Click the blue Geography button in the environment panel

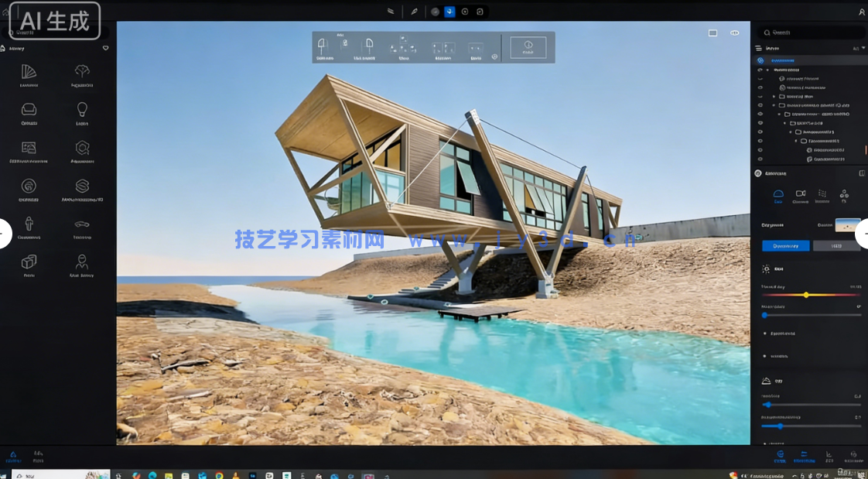click(x=785, y=245)
